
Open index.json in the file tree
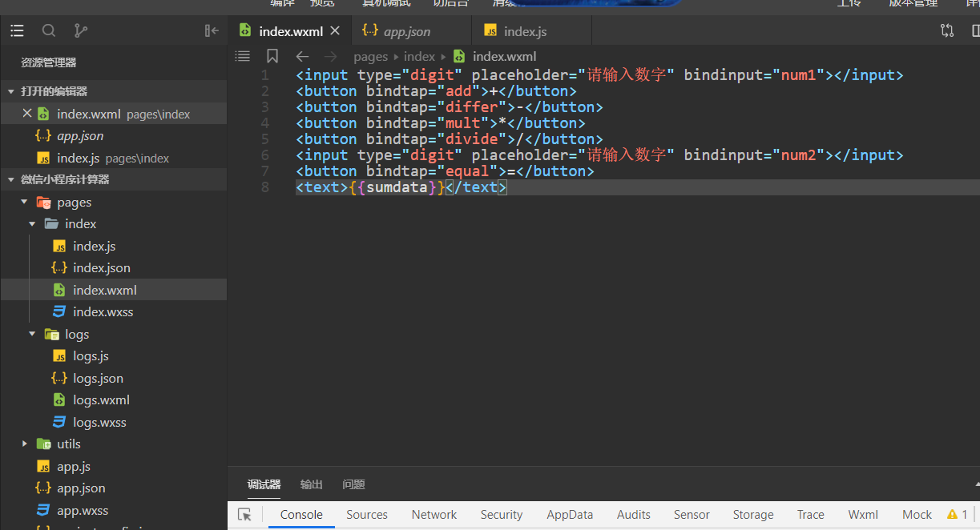coord(113,267)
